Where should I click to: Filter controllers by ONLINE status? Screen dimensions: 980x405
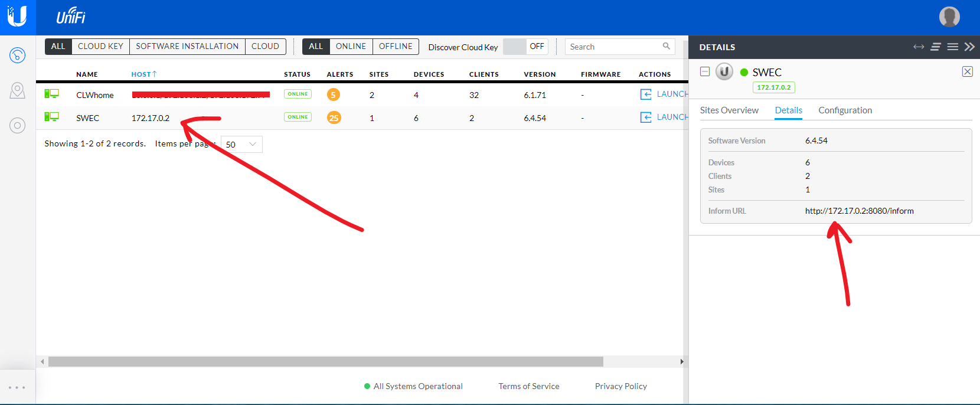click(351, 47)
